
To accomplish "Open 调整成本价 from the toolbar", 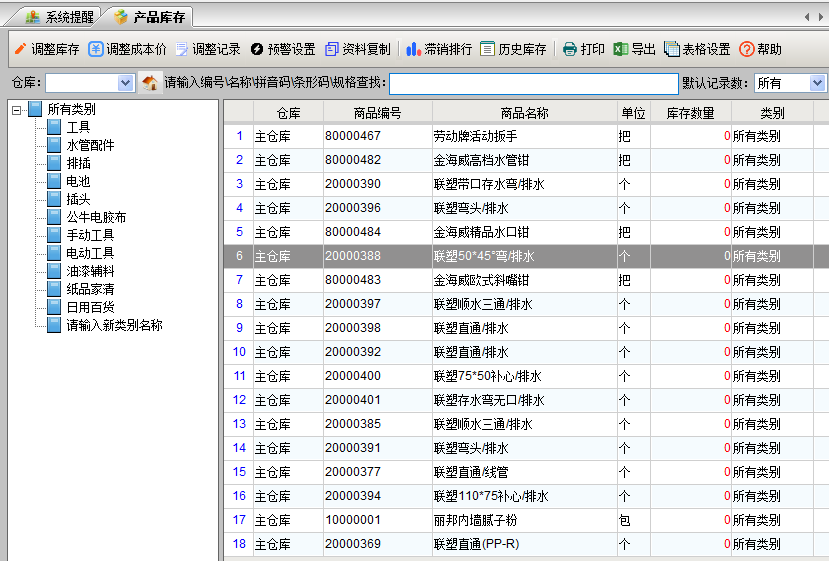I will pos(127,49).
